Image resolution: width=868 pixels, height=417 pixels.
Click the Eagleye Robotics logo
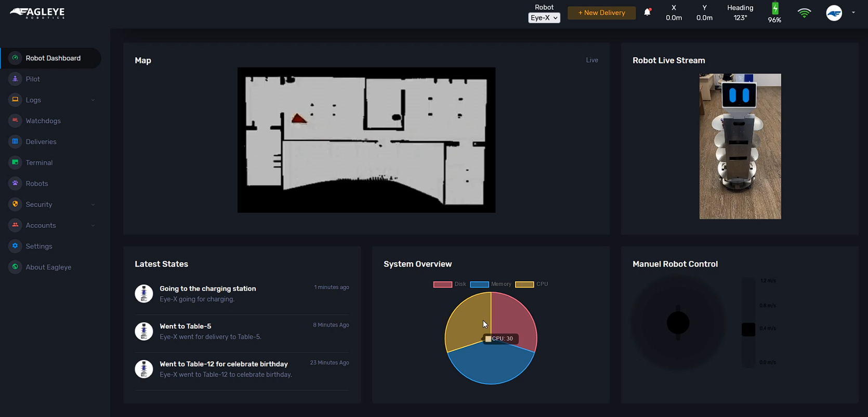(x=37, y=13)
